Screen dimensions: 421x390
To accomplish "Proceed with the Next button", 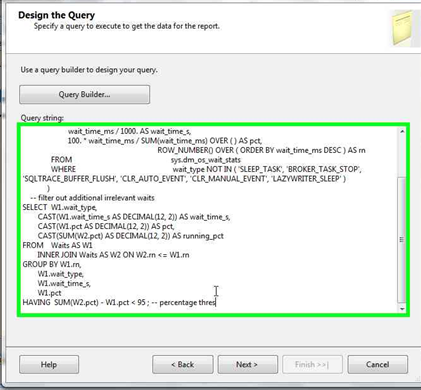I will pos(247,364).
